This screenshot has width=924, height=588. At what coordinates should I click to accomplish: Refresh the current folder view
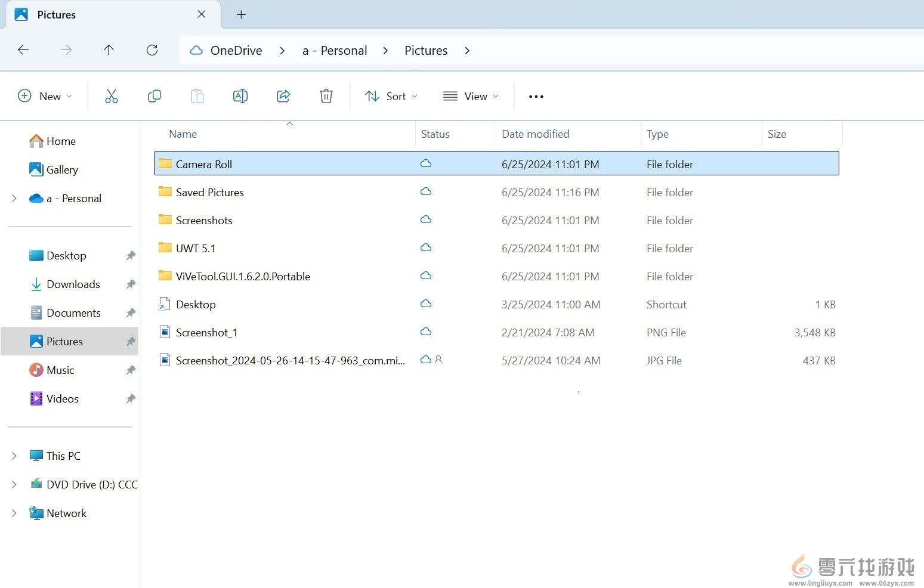152,50
